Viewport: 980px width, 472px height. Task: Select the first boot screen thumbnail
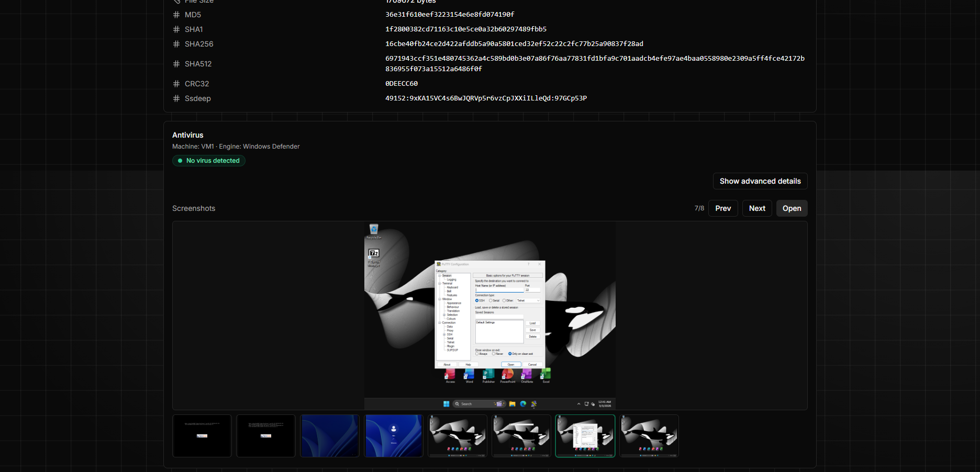[x=202, y=436]
